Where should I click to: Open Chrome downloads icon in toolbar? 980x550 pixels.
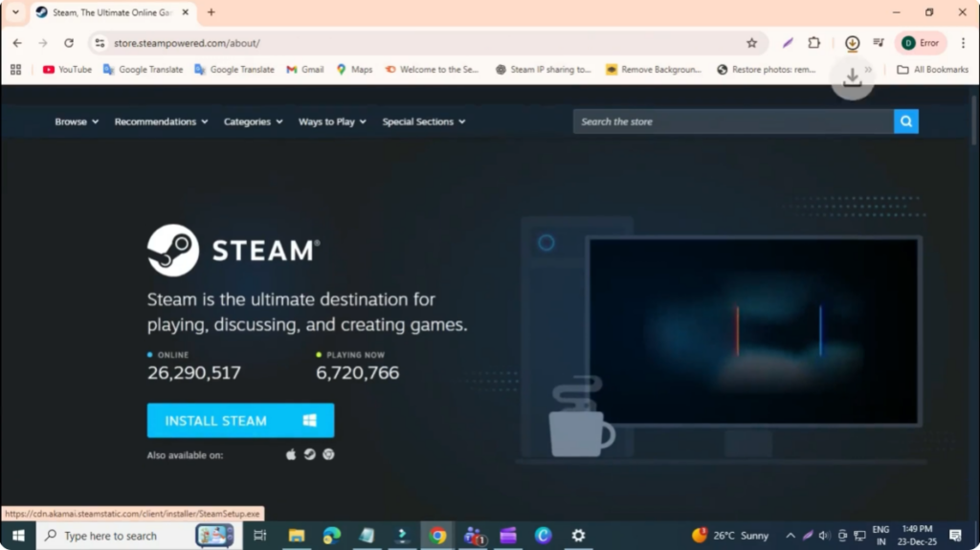tap(852, 43)
